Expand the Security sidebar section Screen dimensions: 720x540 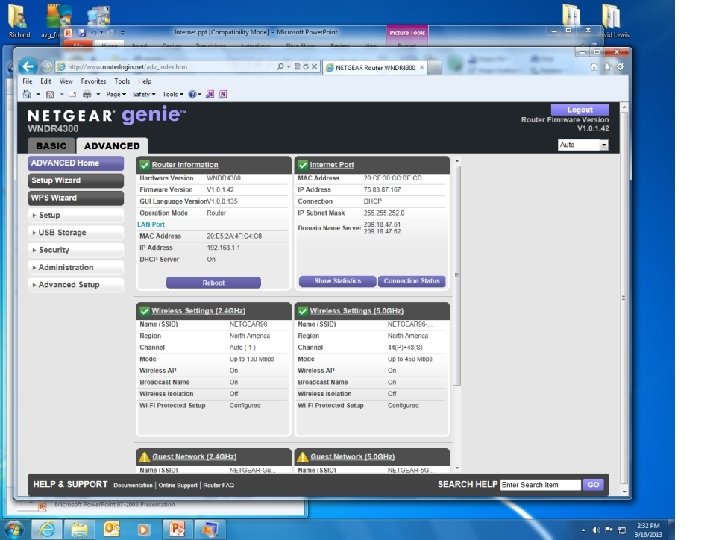[76, 250]
